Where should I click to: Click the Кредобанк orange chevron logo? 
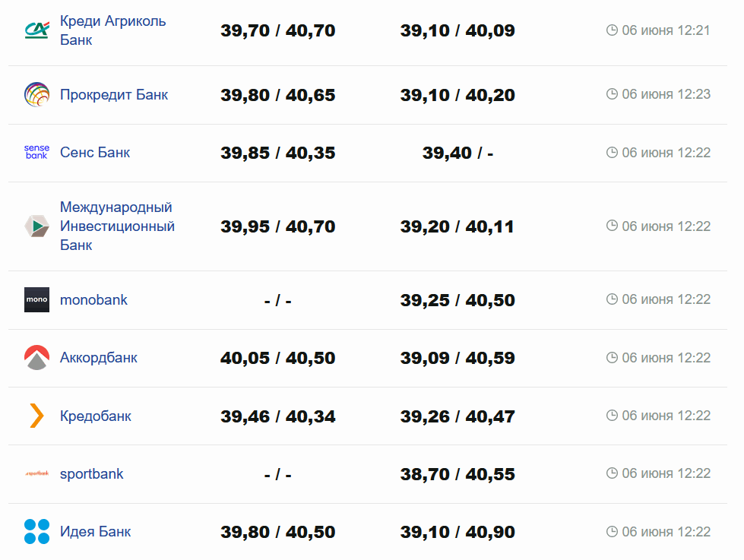pos(36,416)
